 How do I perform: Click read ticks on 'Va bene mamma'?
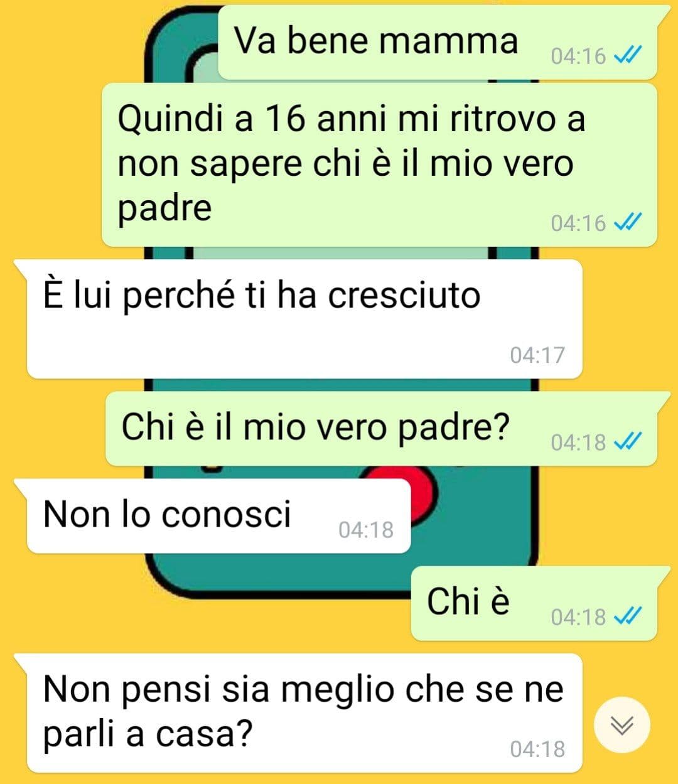[627, 56]
